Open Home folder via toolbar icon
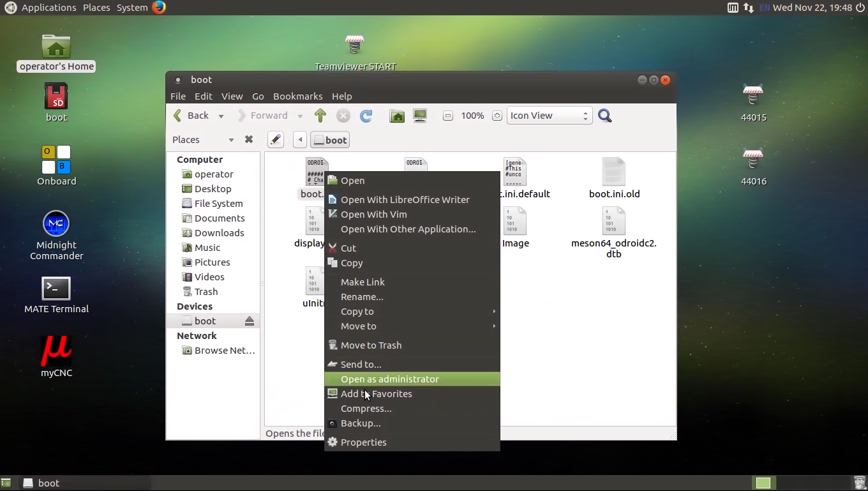Image resolution: width=868 pixels, height=491 pixels. [x=397, y=116]
